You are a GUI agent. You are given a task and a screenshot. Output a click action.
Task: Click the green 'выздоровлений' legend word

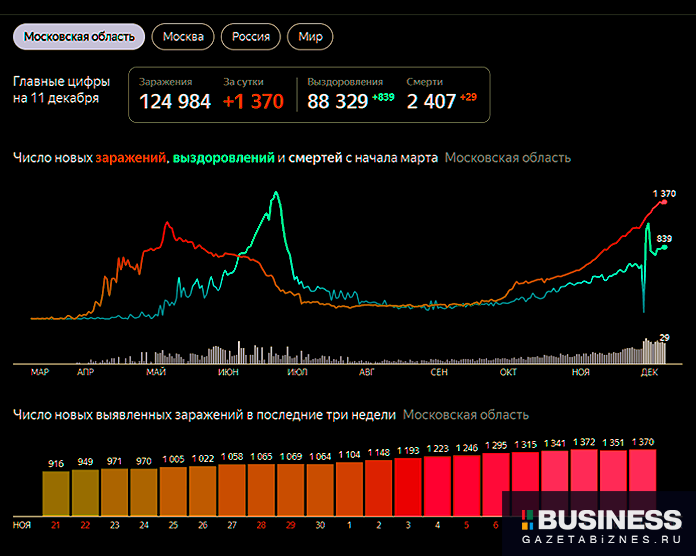(223, 158)
